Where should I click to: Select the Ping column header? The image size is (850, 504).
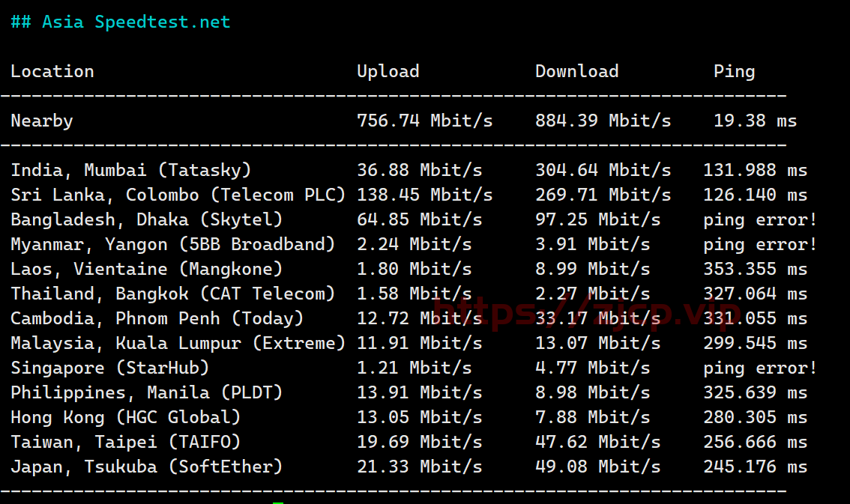pos(734,71)
